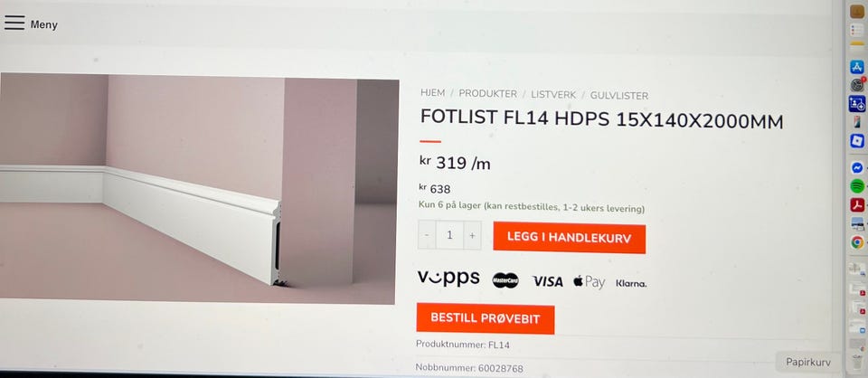Open System Settings in the dock

pyautogui.click(x=857, y=85)
